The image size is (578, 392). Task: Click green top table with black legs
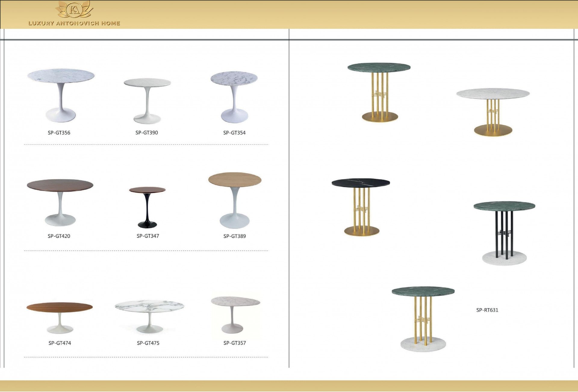(504, 233)
